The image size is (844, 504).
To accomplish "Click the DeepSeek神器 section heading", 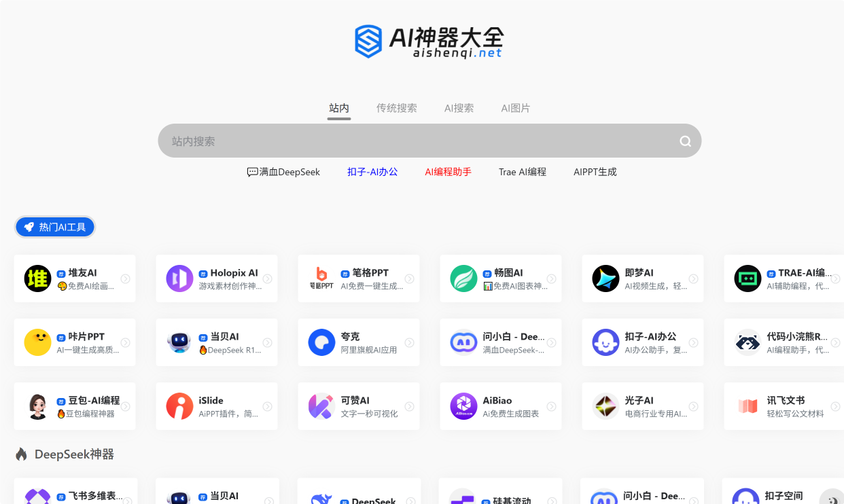I will 74,454.
